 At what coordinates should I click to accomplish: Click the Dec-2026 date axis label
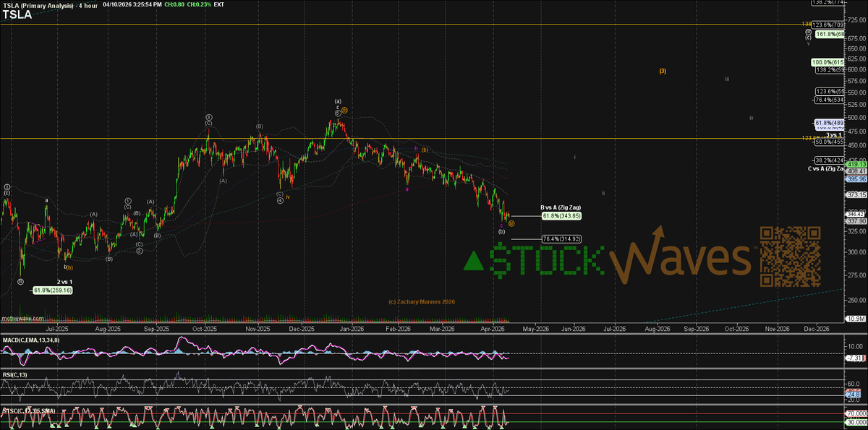817,329
